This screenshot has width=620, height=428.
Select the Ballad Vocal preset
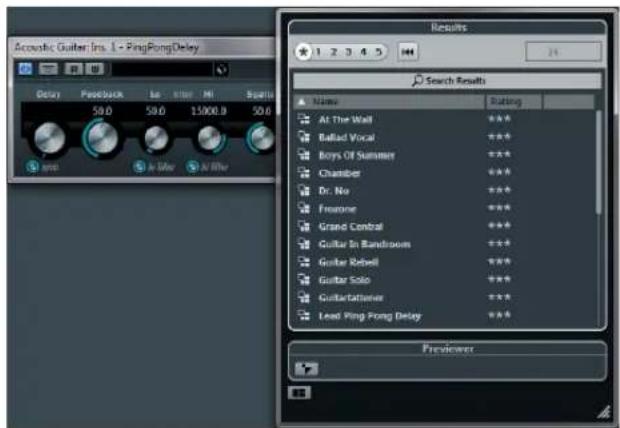point(347,137)
